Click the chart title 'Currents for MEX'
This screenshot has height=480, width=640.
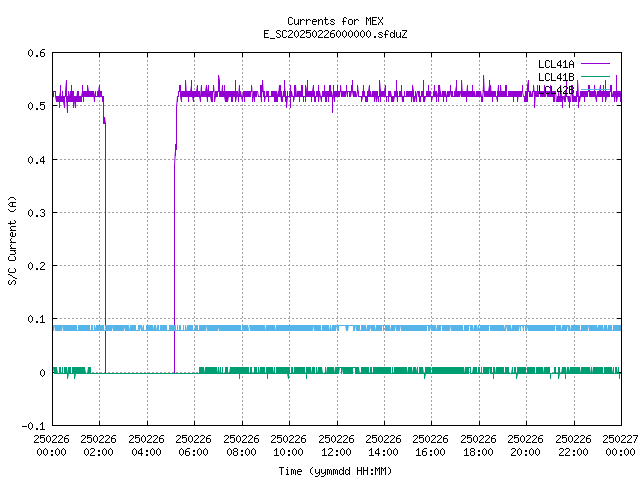tap(335, 21)
